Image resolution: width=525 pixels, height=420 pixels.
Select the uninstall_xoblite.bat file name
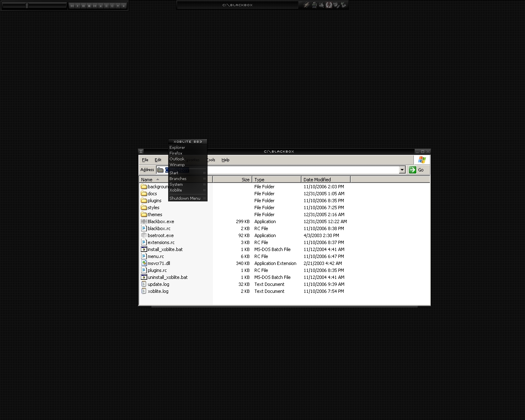pos(167,277)
